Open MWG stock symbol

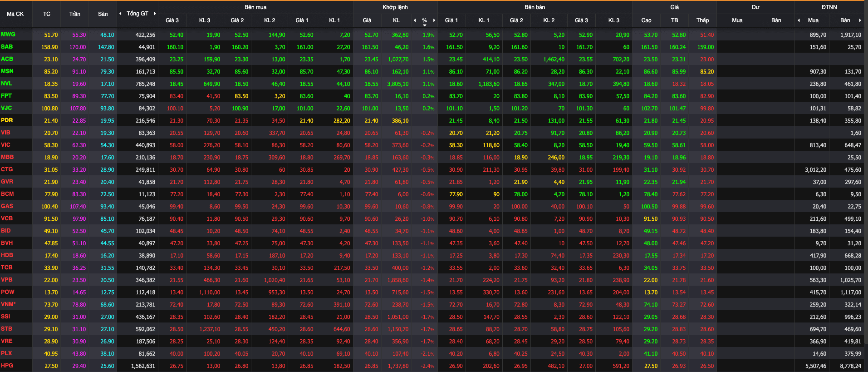coord(8,35)
